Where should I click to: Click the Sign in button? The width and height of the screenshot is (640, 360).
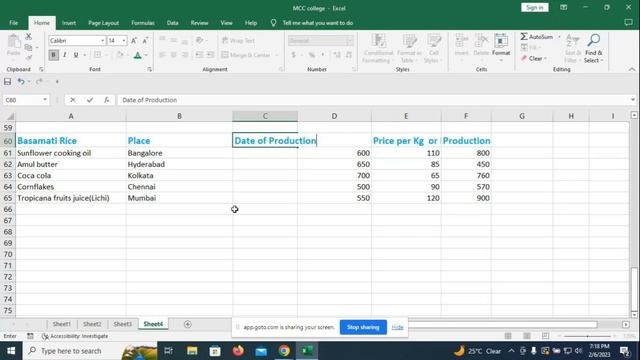pos(535,7)
